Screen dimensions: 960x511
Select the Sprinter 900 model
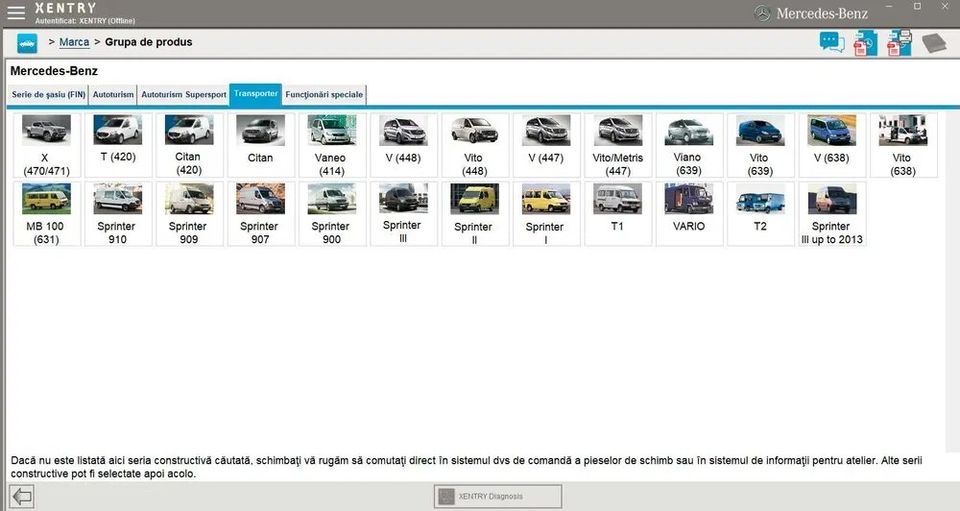[332, 214]
